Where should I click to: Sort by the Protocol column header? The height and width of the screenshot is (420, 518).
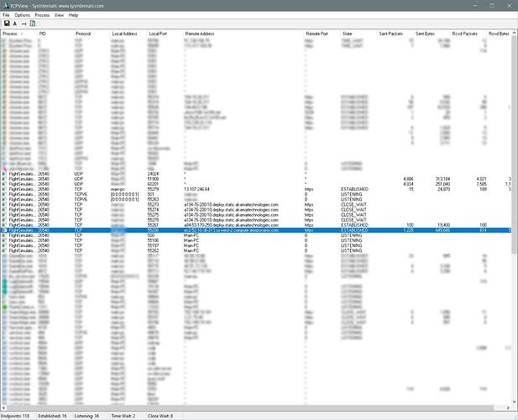[x=92, y=34]
